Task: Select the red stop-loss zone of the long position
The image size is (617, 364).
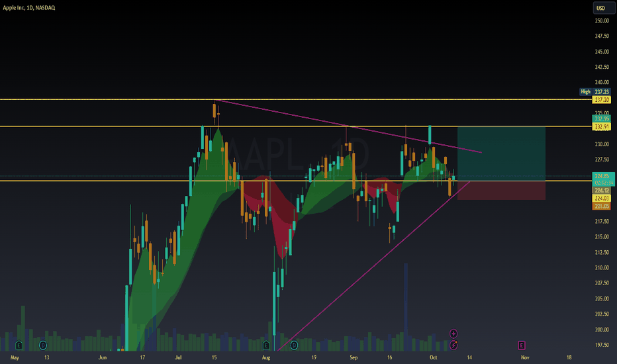Action: tap(501, 191)
